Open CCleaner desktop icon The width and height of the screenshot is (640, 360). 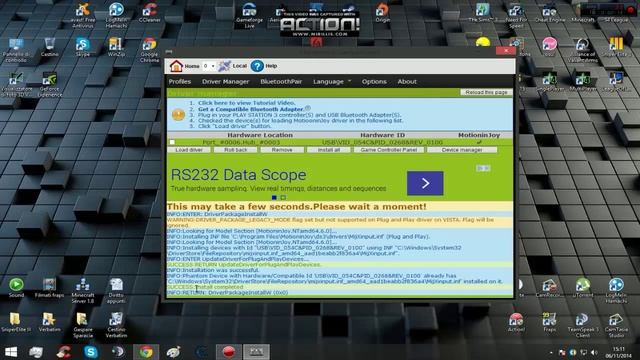click(x=149, y=13)
